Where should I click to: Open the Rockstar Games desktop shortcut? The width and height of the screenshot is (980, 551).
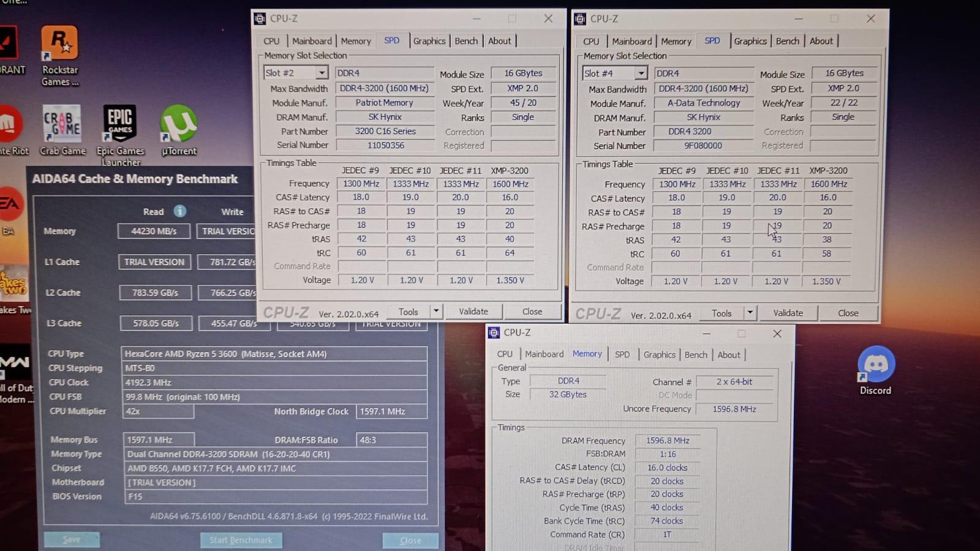tap(59, 55)
